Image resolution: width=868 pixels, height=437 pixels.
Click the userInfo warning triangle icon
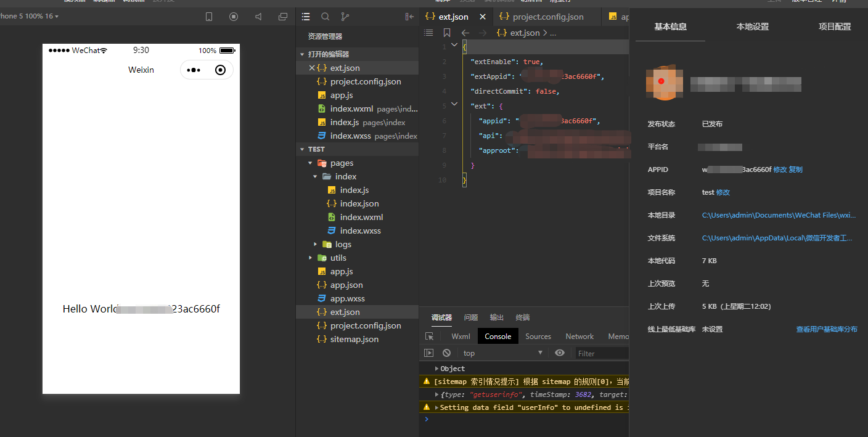coord(426,407)
